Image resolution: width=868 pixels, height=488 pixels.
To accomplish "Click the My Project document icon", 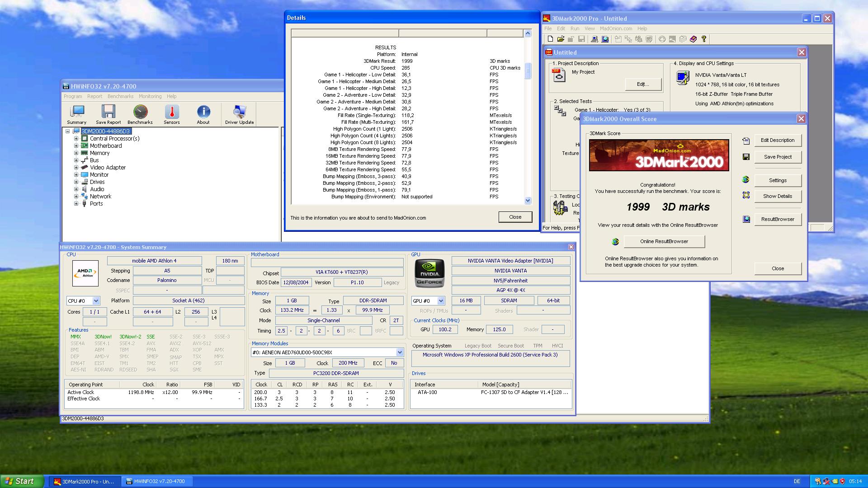I will [x=559, y=75].
